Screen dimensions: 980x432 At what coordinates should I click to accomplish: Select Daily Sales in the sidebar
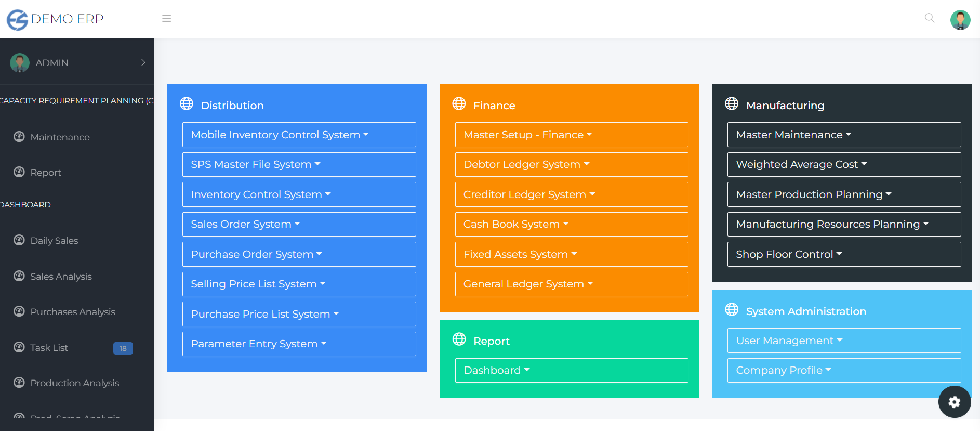(x=54, y=241)
